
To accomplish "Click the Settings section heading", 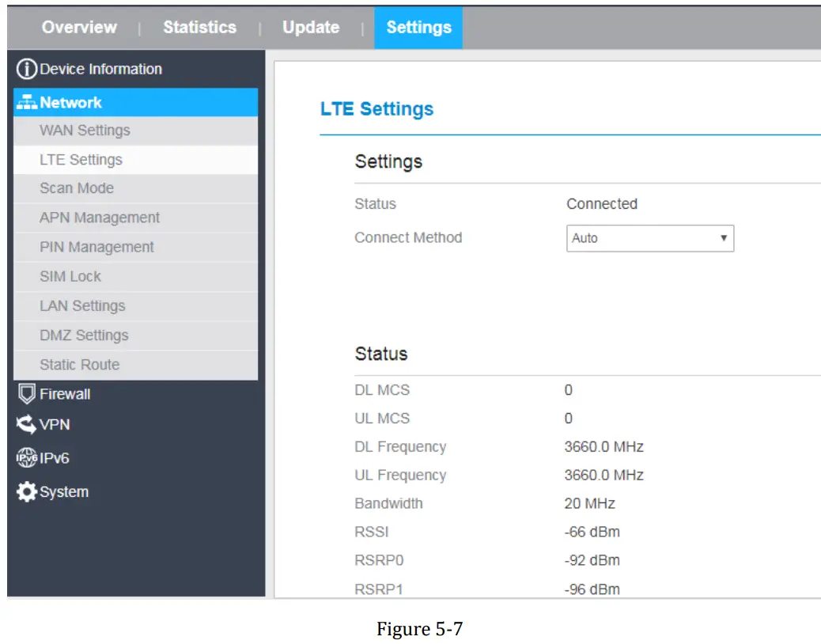I will (x=388, y=161).
